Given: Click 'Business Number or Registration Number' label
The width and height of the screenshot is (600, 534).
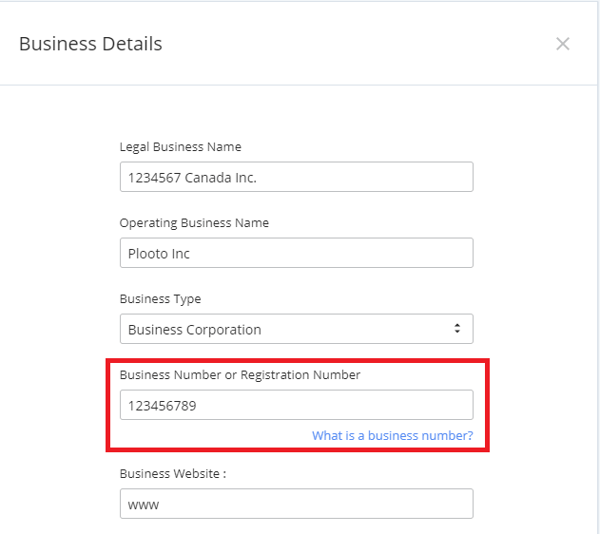Looking at the screenshot, I should (x=240, y=375).
